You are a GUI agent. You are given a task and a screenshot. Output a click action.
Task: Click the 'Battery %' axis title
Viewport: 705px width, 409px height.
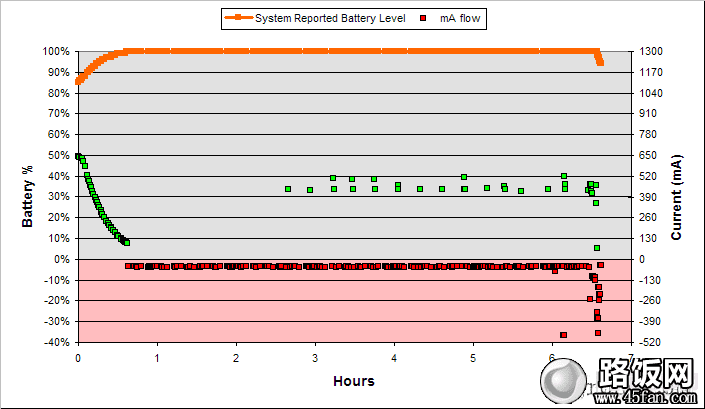tap(27, 196)
